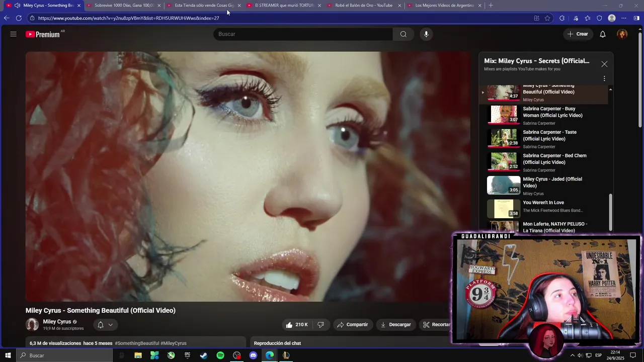This screenshot has height=362, width=644.
Task: Play Sabrina Carpenter Busy Woman from playlist
Action: coord(543,116)
